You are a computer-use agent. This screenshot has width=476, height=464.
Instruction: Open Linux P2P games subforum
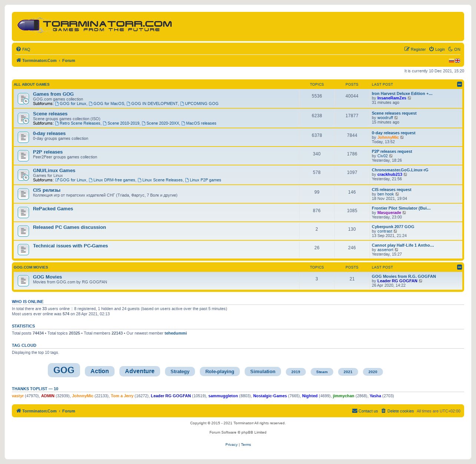click(x=203, y=180)
